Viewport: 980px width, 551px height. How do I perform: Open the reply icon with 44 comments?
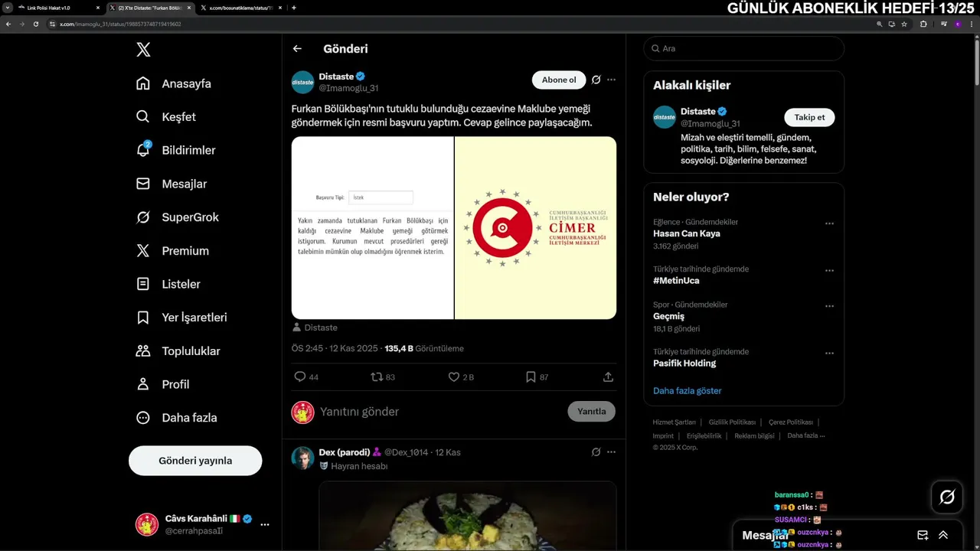[x=300, y=377]
